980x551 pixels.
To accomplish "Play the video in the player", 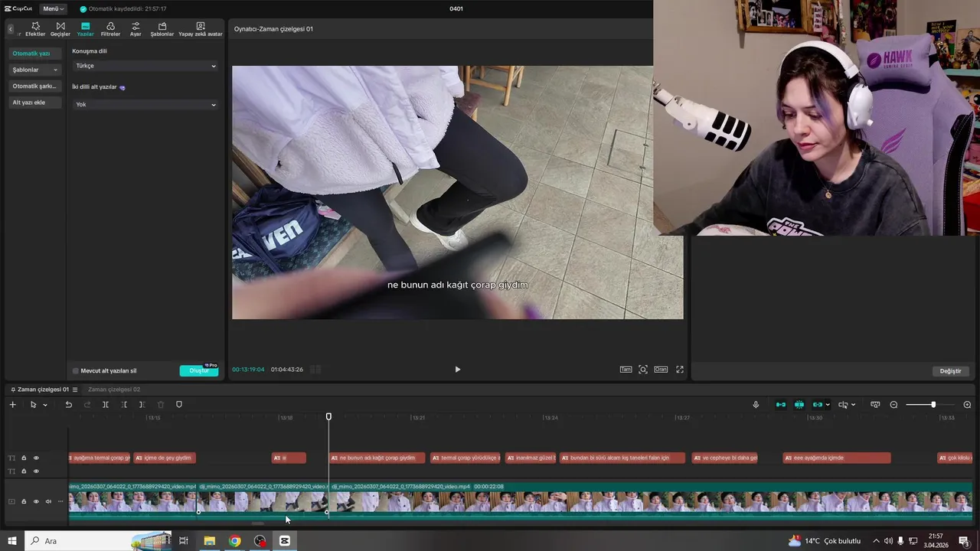I will tap(458, 370).
